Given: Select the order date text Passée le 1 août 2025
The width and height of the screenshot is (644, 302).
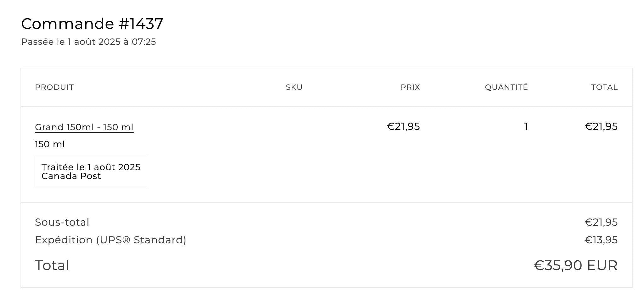Looking at the screenshot, I should pos(71,42).
